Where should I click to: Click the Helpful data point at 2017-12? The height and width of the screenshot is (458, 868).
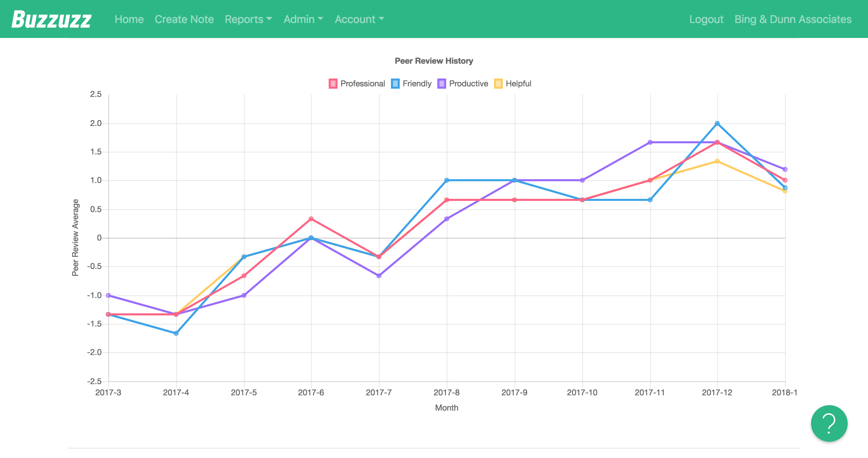[x=717, y=161]
